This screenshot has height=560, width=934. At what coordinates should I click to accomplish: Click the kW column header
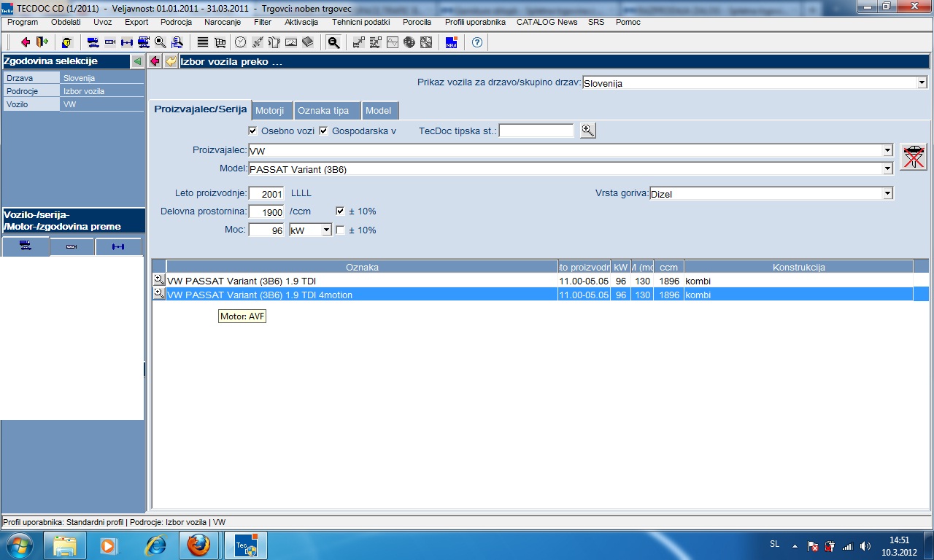pos(621,267)
